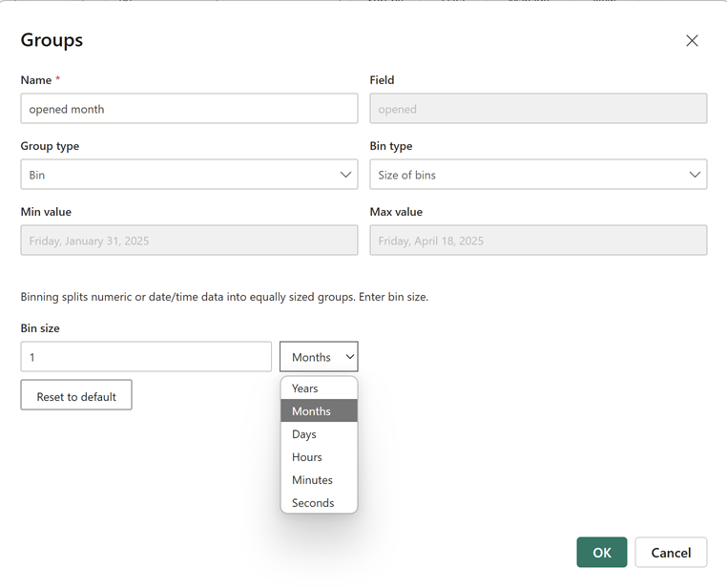Close the Groups dialog with the X icon

coord(692,40)
